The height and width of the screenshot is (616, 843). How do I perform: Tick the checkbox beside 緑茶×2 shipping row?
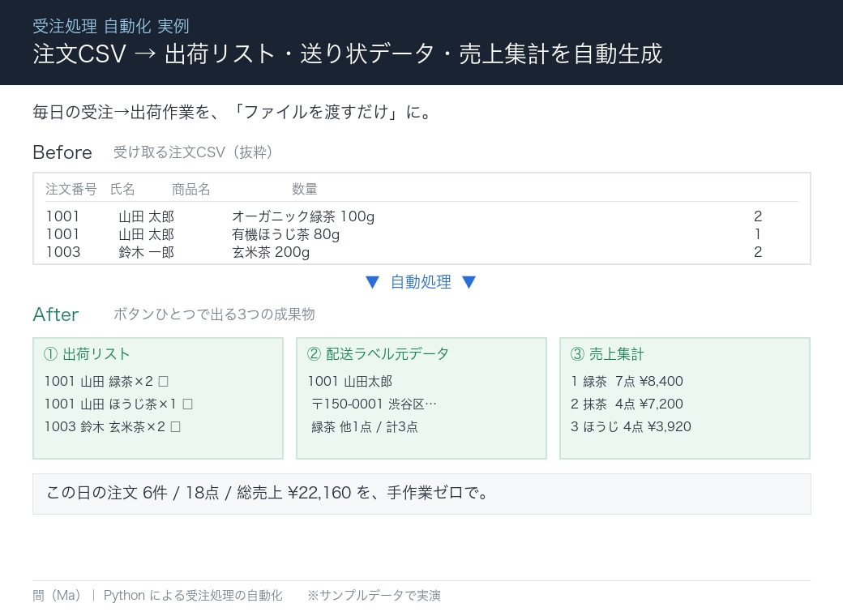(164, 382)
